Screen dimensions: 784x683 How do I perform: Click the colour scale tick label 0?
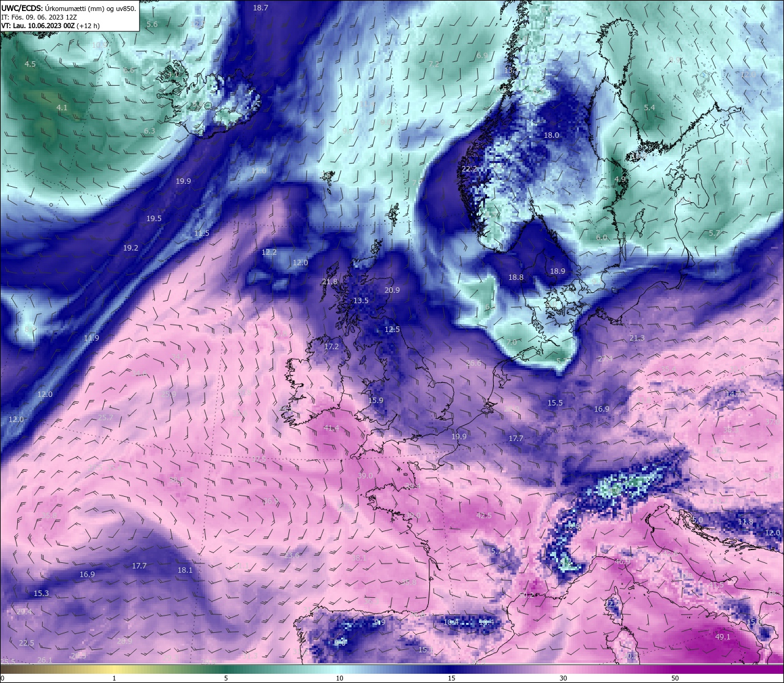click(x=2, y=678)
